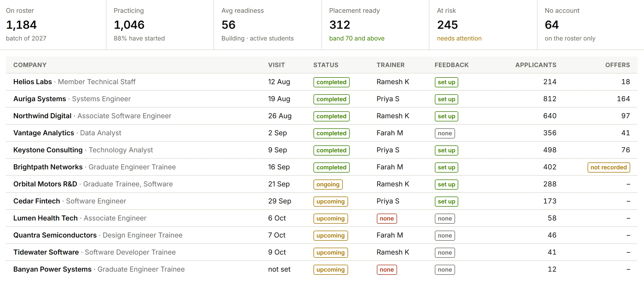Click the No account count 64
The width and height of the screenshot is (644, 286).
click(x=552, y=25)
